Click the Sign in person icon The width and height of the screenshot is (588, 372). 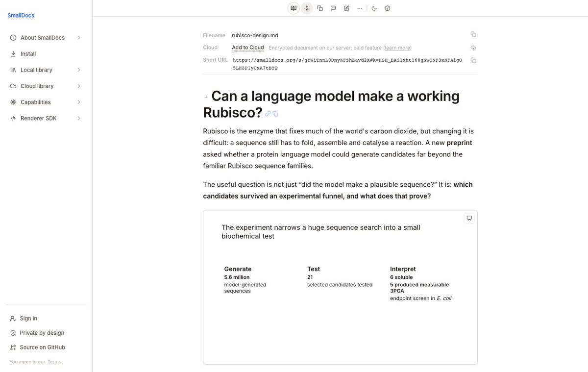tap(13, 319)
